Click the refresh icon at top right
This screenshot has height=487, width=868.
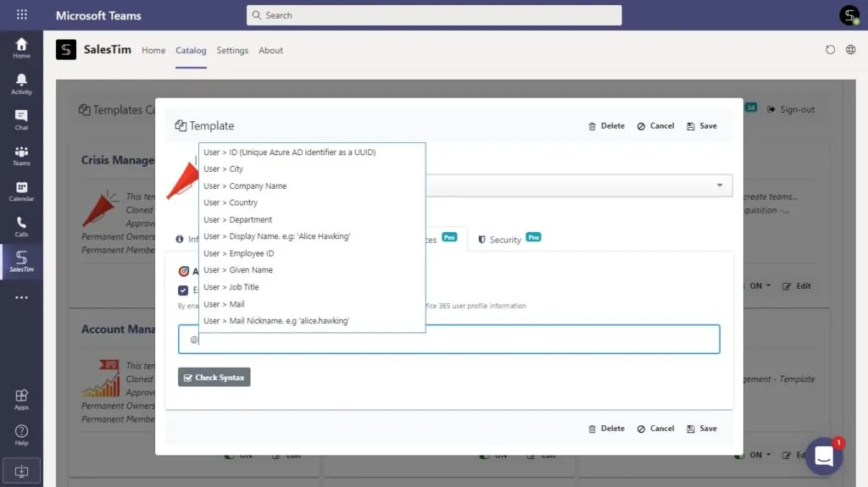point(830,50)
